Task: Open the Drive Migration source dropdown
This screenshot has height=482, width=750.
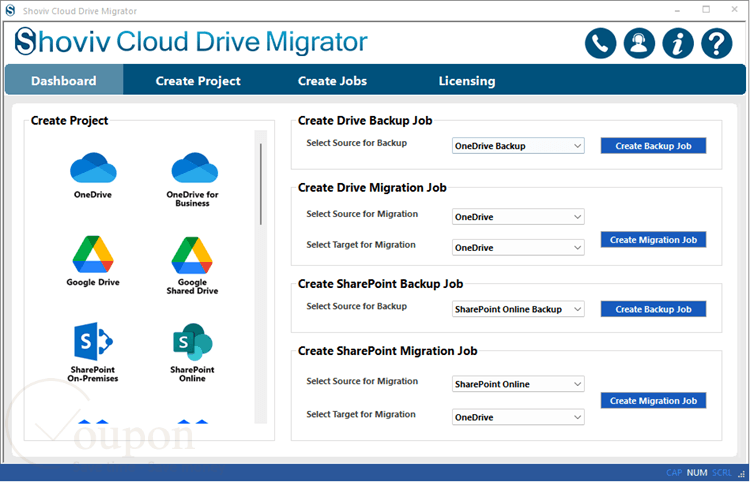Action: click(x=518, y=217)
